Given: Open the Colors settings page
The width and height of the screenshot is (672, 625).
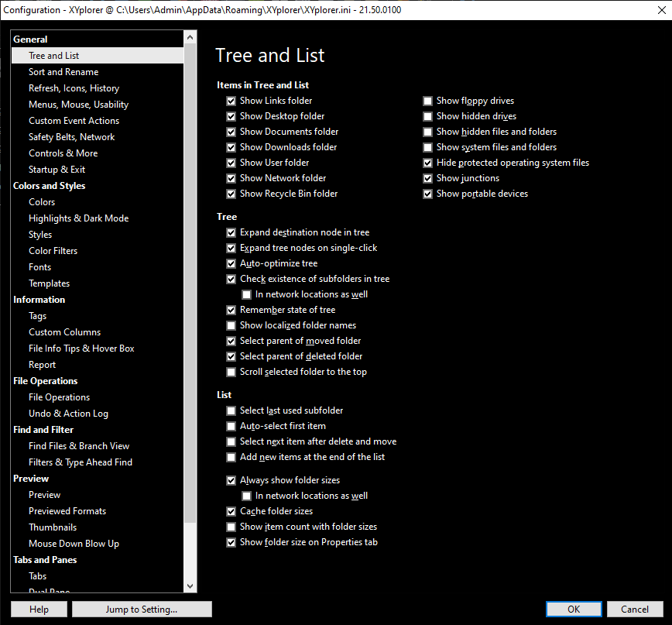Looking at the screenshot, I should point(42,201).
